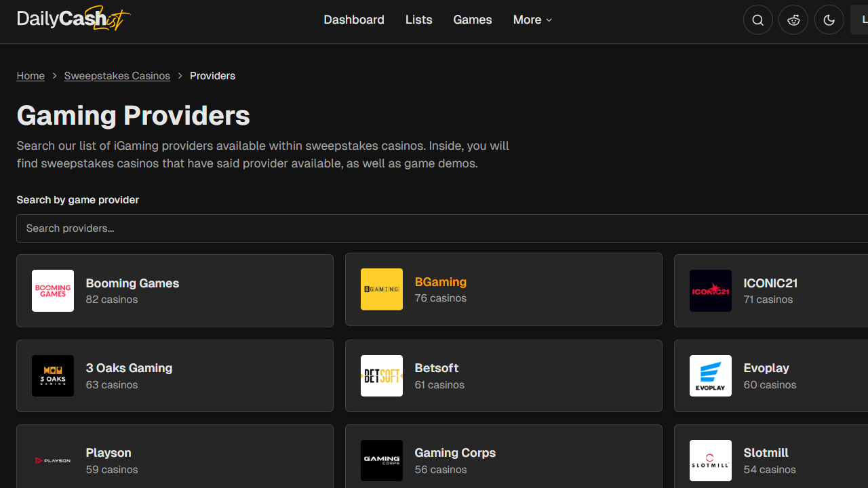Open the Slotmill provider name
The image size is (868, 488).
(766, 453)
